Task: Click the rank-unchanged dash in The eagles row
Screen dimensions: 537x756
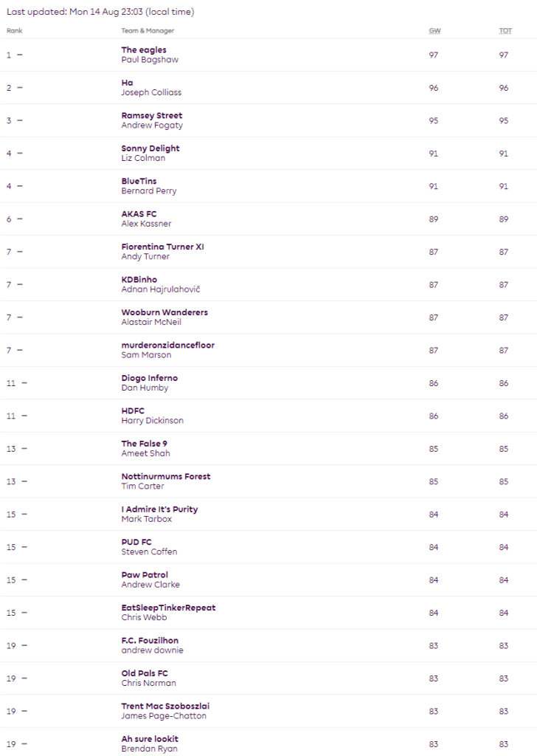Action: [x=20, y=55]
